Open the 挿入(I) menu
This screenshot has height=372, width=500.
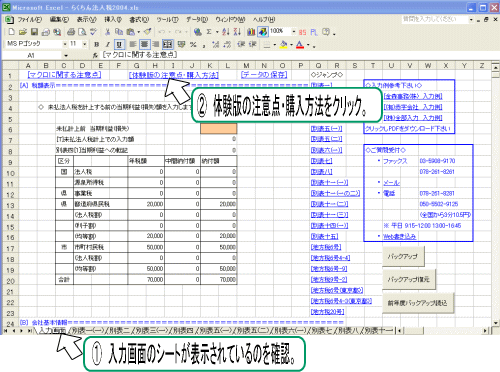click(113, 20)
